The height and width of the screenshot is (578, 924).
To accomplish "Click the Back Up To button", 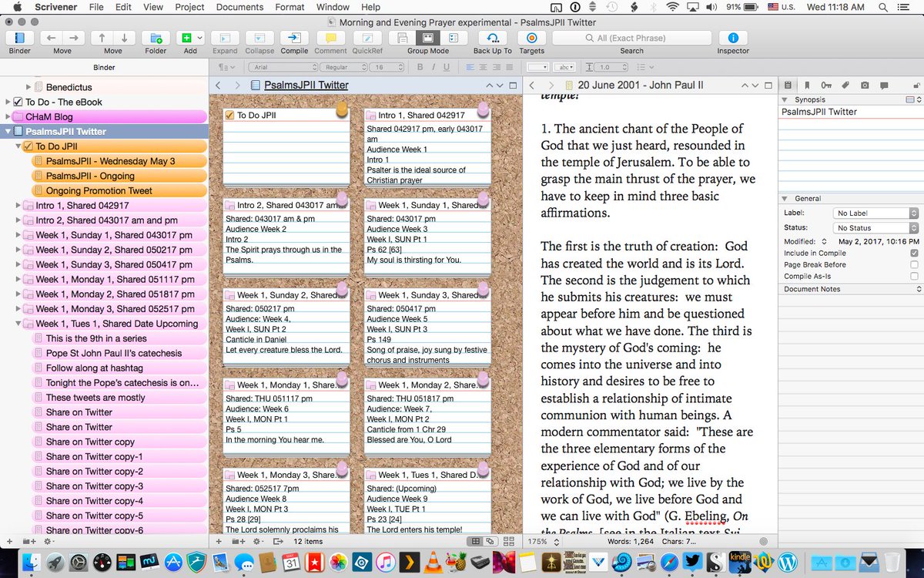I will [493, 38].
